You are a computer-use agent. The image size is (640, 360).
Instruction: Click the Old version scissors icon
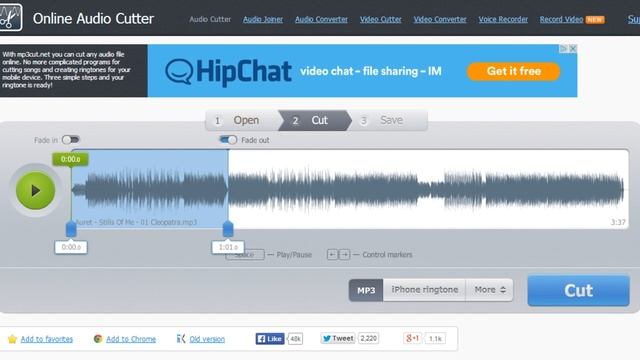(181, 338)
